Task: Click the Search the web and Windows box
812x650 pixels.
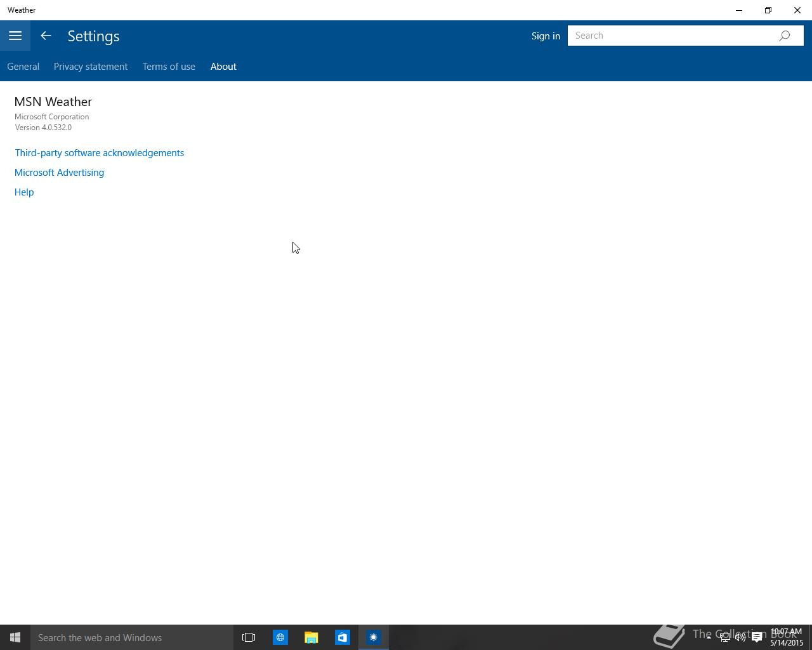Action: 132,637
